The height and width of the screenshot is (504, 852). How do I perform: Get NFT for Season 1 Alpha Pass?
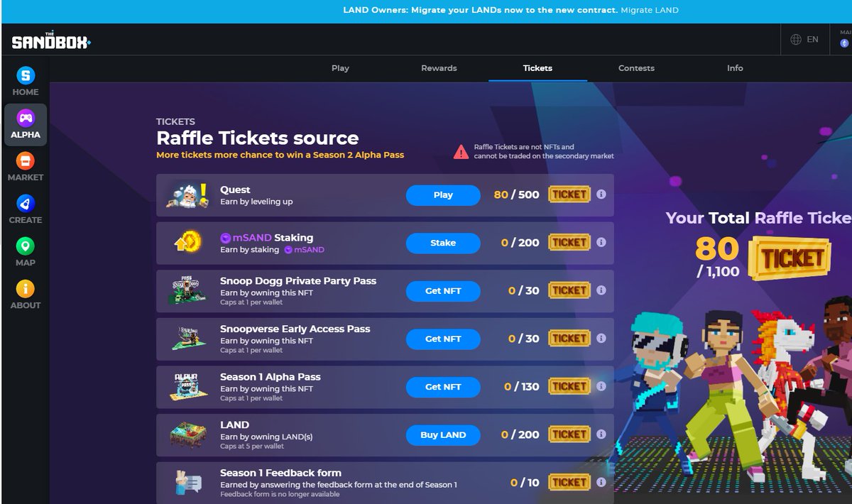pos(443,387)
